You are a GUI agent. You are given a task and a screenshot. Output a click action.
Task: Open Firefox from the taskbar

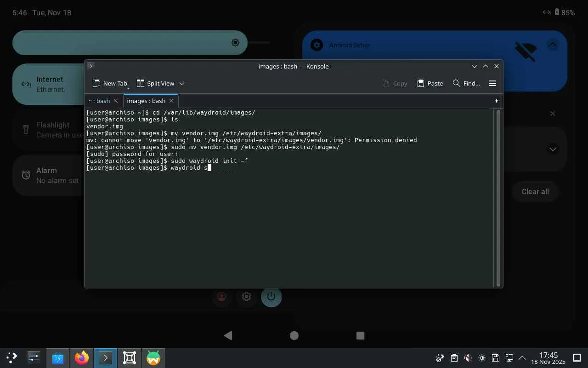tap(82, 357)
